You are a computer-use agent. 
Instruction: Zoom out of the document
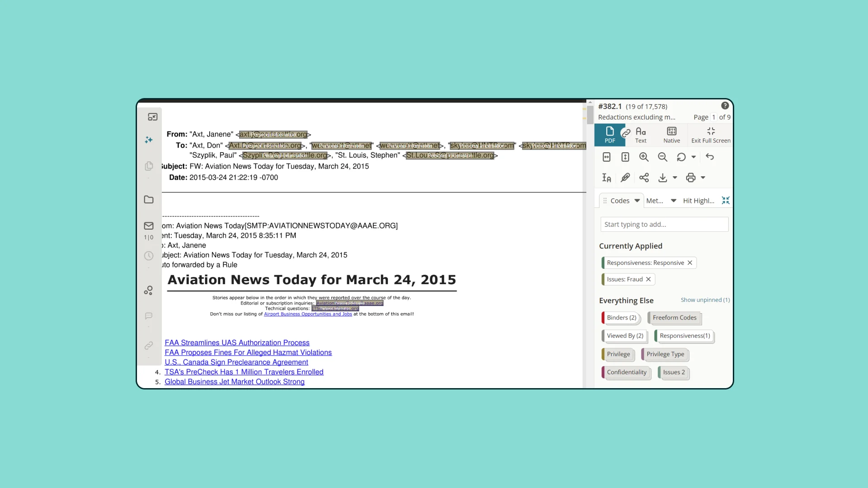662,157
